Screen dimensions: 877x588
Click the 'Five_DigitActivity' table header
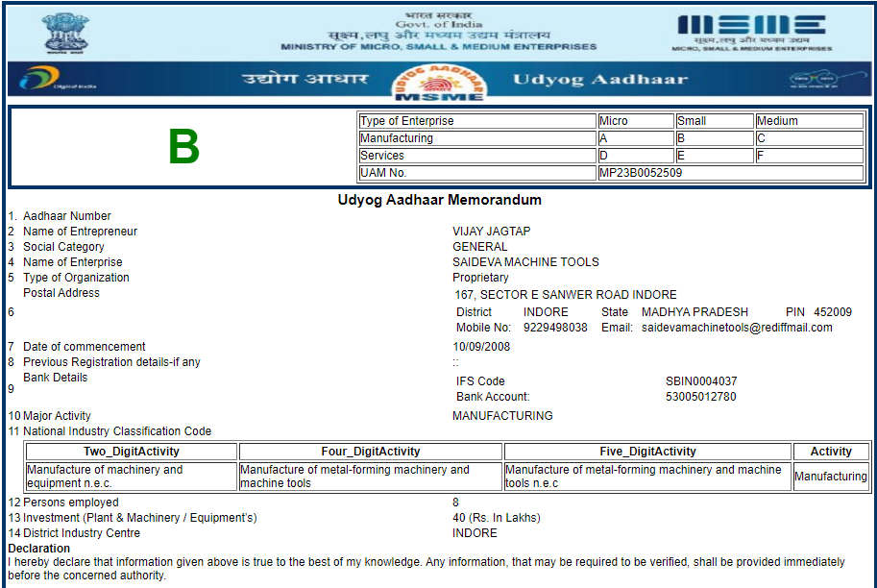point(647,452)
